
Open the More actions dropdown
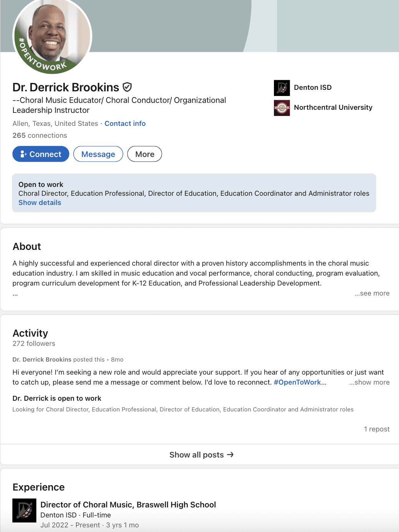coord(145,154)
